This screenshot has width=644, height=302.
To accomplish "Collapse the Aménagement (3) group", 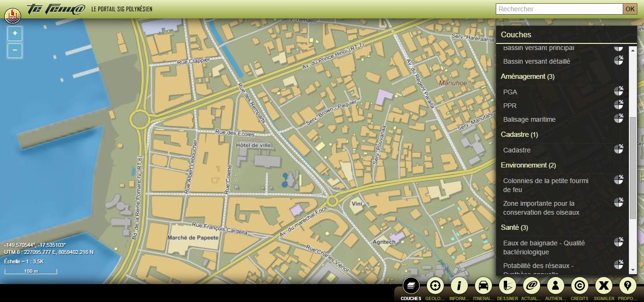I will [x=527, y=76].
